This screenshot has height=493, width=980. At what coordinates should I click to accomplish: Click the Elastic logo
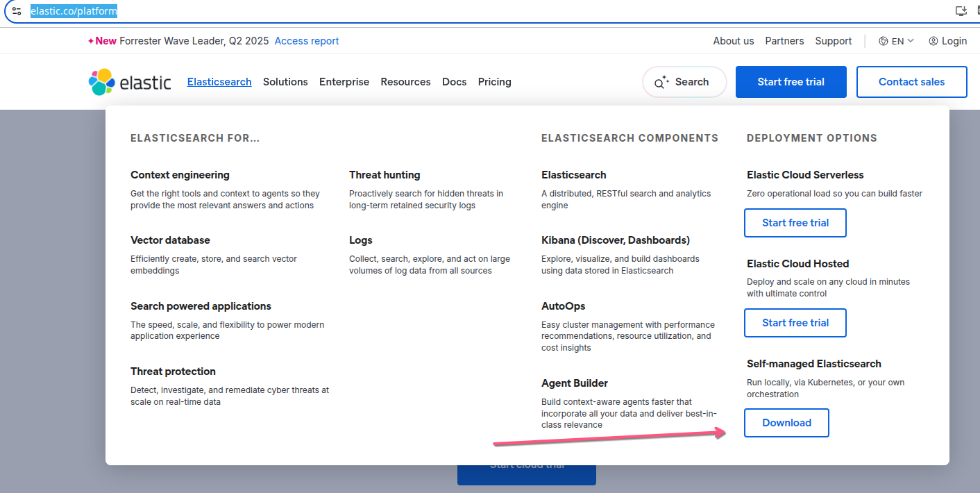(x=130, y=82)
